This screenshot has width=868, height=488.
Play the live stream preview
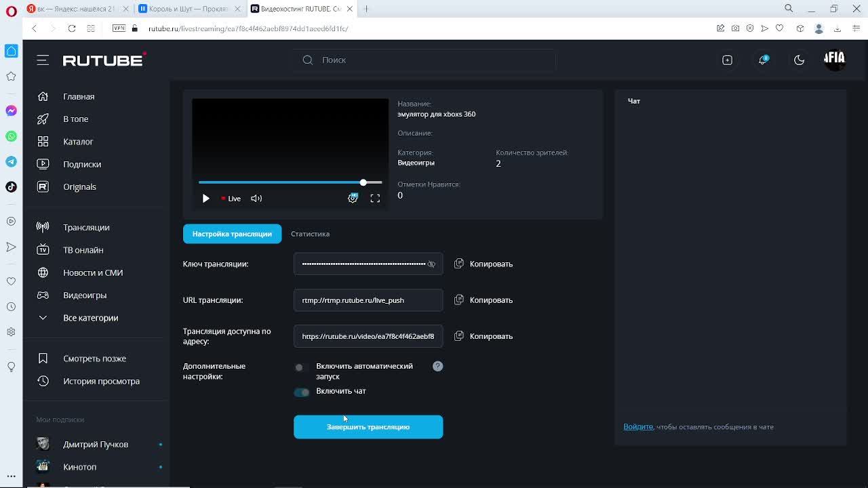205,199
